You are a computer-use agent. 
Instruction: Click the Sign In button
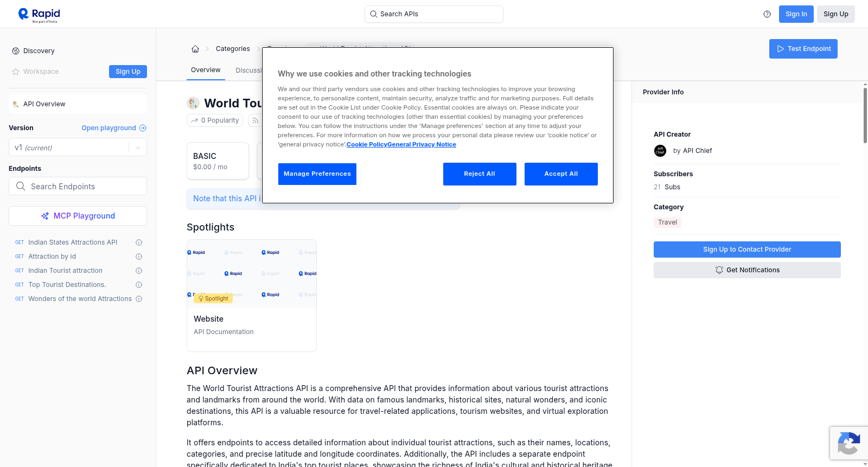pos(796,14)
